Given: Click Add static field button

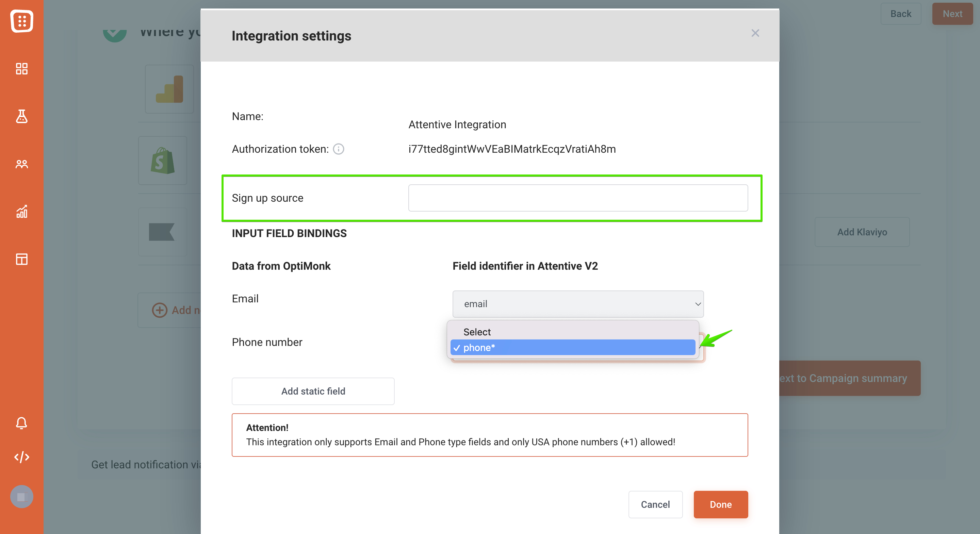Looking at the screenshot, I should [x=313, y=391].
